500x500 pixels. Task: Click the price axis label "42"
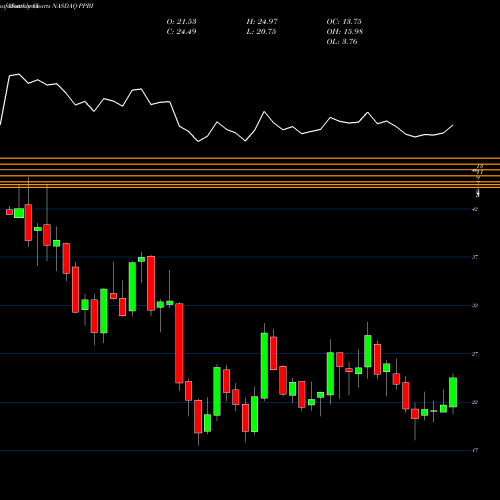pos(475,209)
